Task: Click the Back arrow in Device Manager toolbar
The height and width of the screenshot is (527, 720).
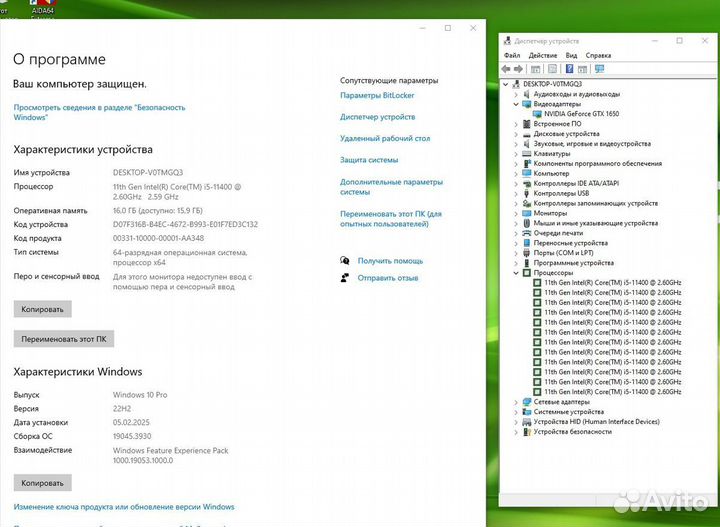Action: (x=506, y=69)
